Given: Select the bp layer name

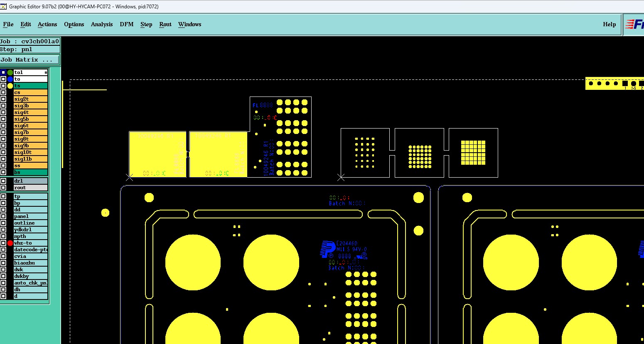Looking at the screenshot, I should (31, 203).
